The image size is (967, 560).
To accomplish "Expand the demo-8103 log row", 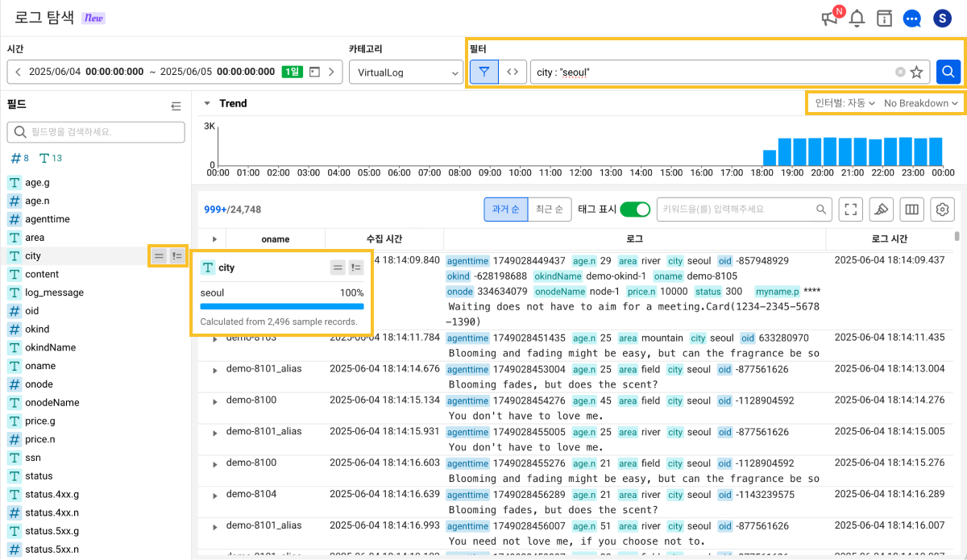I will (x=214, y=338).
